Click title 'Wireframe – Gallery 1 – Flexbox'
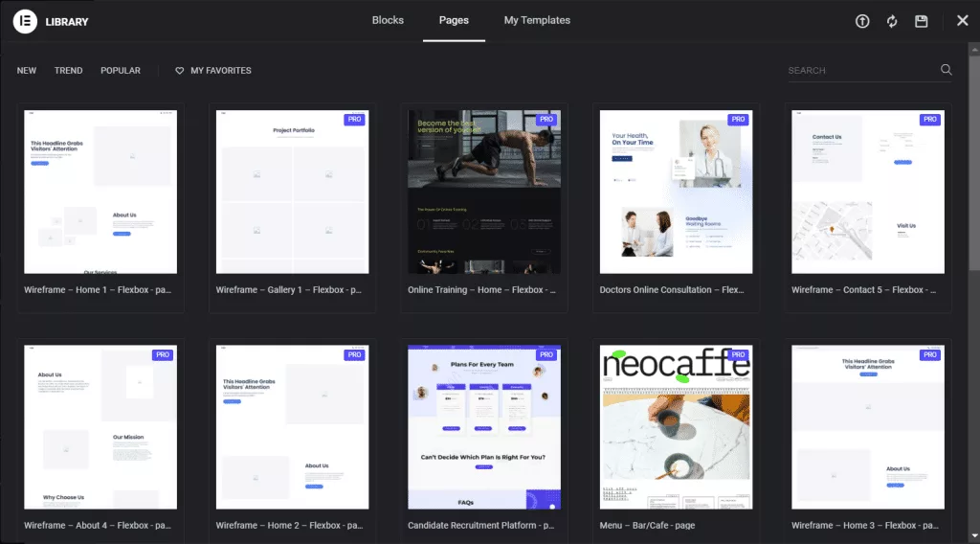 289,290
